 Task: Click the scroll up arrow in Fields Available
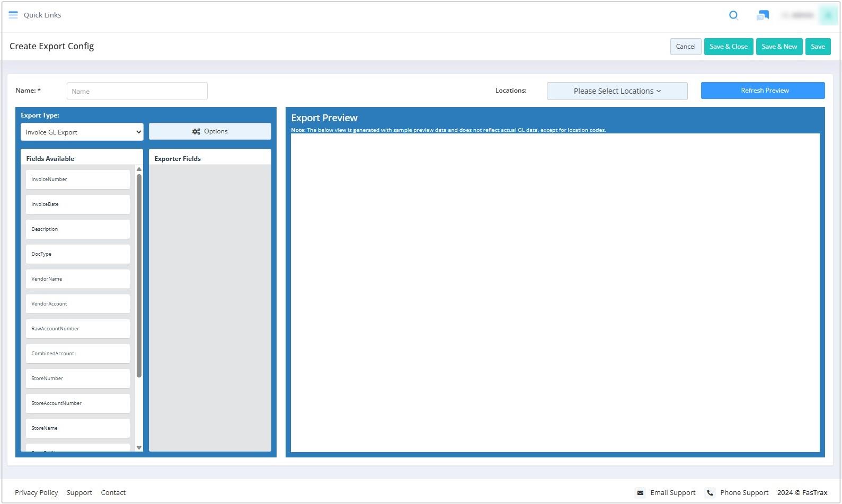(139, 169)
